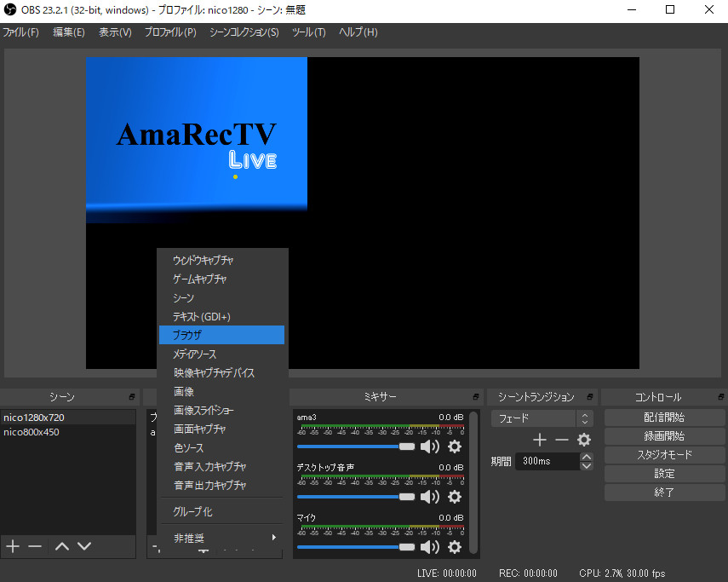728x582 pixels.
Task: Increase 期間 duration with up arrow
Action: coord(587,457)
